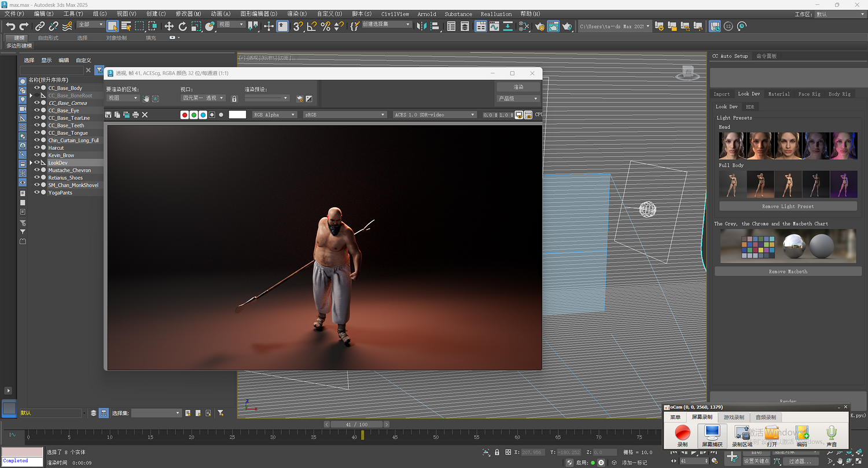This screenshot has width=868, height=468.
Task: Save rendered image with disk icon
Action: 108,115
